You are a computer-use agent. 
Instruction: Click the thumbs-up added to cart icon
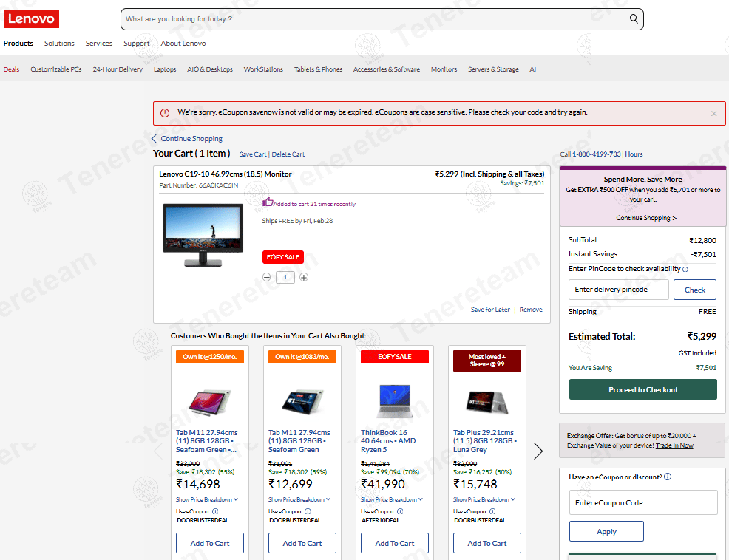click(x=268, y=202)
